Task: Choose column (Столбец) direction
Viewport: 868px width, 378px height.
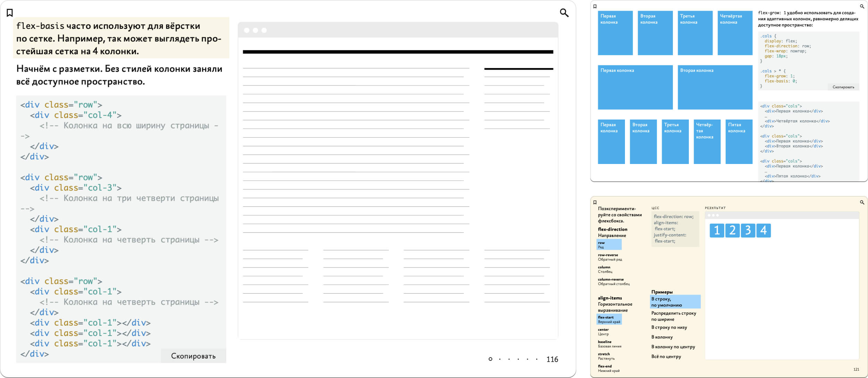Action: 605,269
